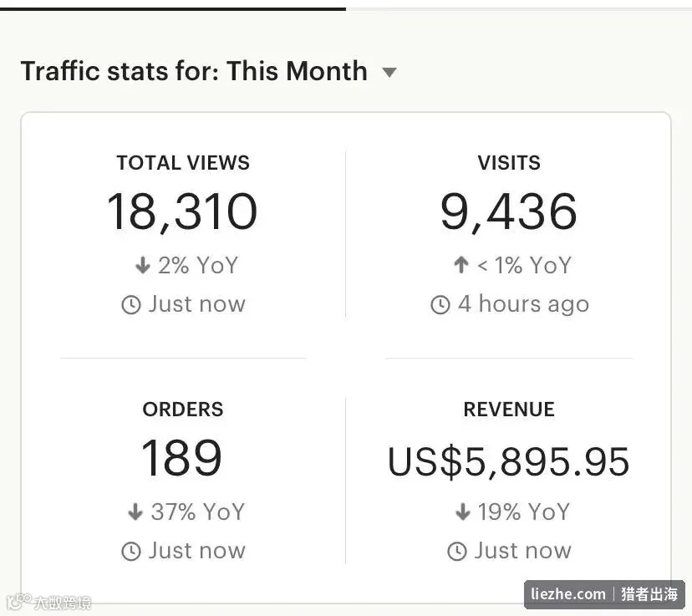The image size is (692, 616).
Task: Click the up arrow next to < 1% YoY
Action: pyautogui.click(x=461, y=265)
